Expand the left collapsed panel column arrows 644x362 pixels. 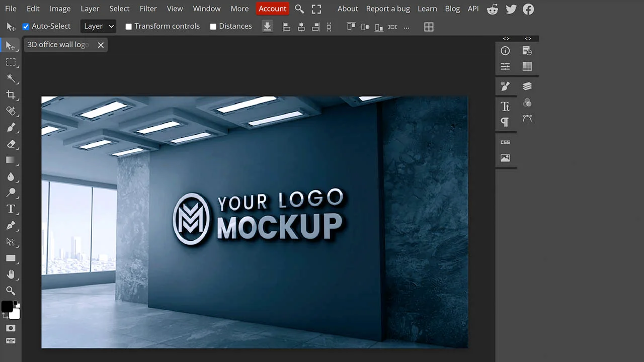coord(506,38)
